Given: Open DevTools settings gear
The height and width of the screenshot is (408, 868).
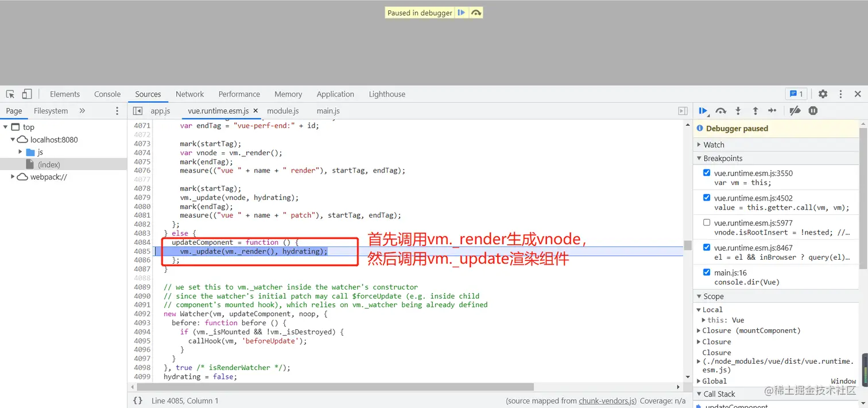Looking at the screenshot, I should tap(823, 94).
